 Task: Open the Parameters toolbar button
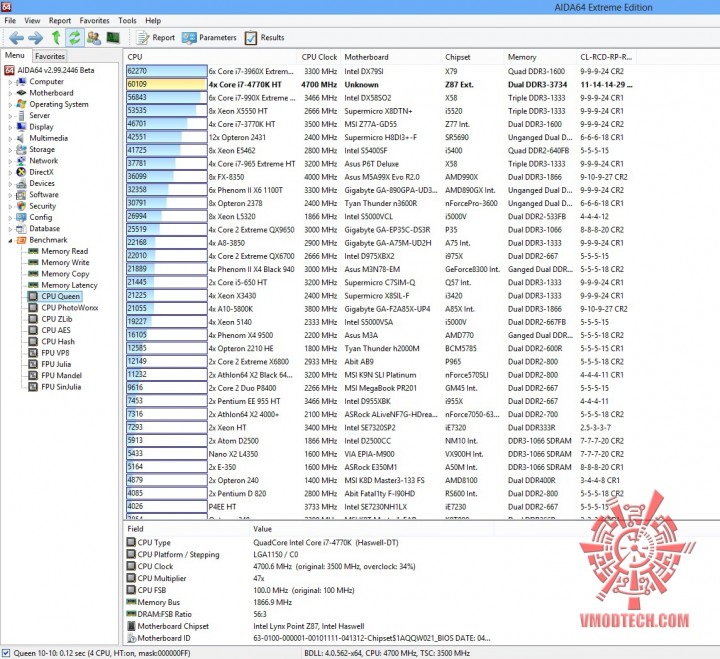[209, 38]
